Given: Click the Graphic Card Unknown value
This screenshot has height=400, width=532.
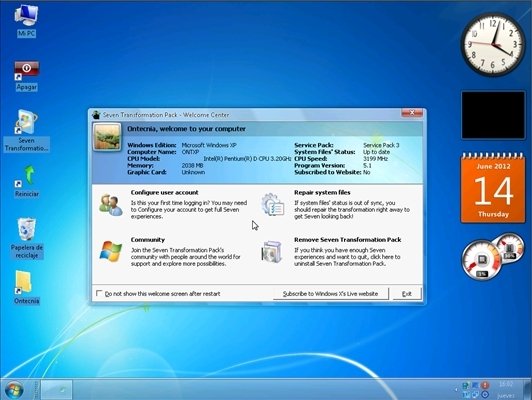Looking at the screenshot, I should [x=193, y=172].
